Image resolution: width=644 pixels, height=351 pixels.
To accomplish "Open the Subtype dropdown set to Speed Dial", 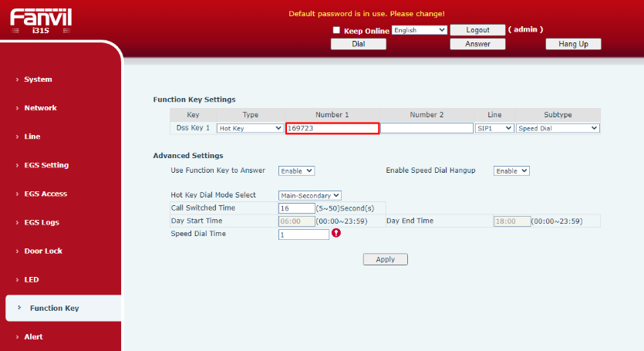I will 558,128.
